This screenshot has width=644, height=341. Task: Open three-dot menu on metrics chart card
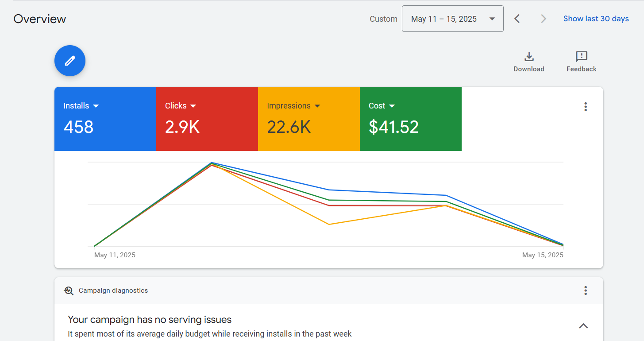pos(585,107)
